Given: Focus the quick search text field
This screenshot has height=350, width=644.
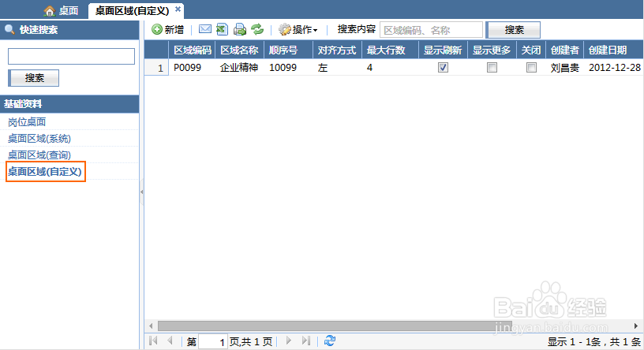Looking at the screenshot, I should [x=71, y=56].
